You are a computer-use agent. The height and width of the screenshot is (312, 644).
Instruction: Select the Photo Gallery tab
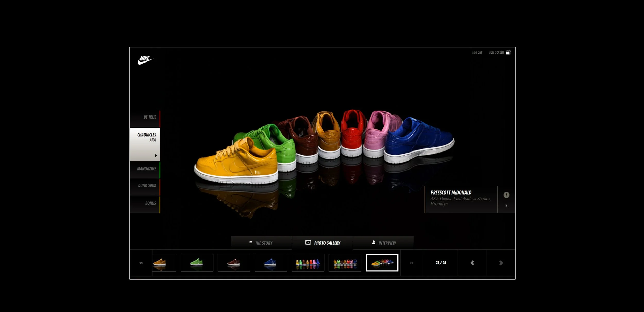point(323,243)
